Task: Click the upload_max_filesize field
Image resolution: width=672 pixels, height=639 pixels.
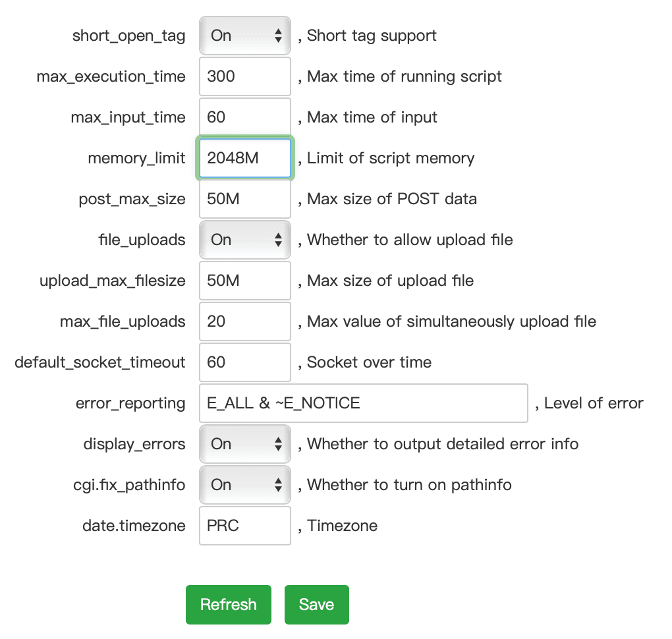Action: point(244,281)
